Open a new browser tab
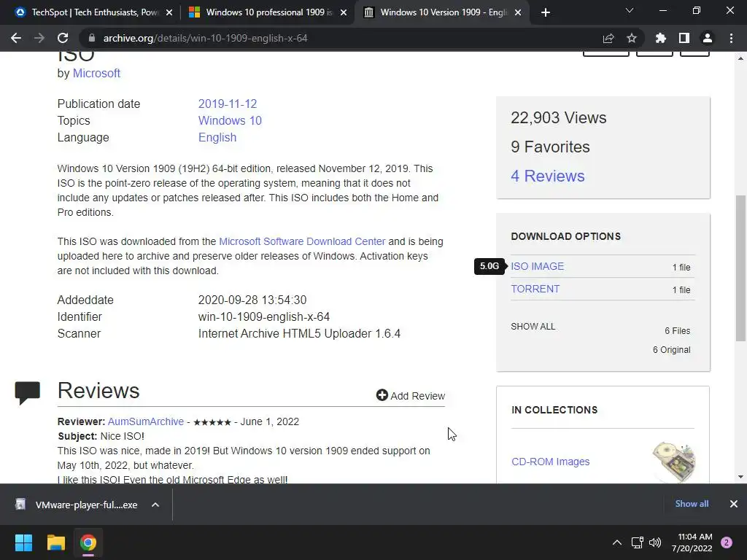The image size is (747, 560). pos(546,12)
